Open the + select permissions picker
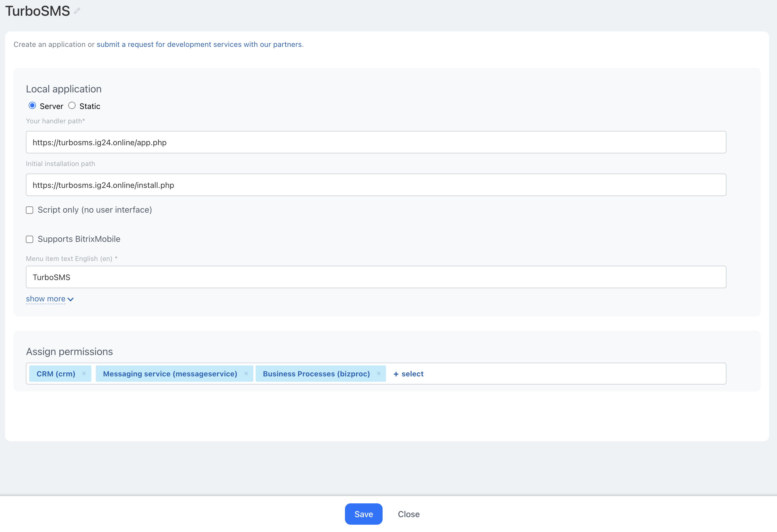The image size is (777, 532). point(408,374)
